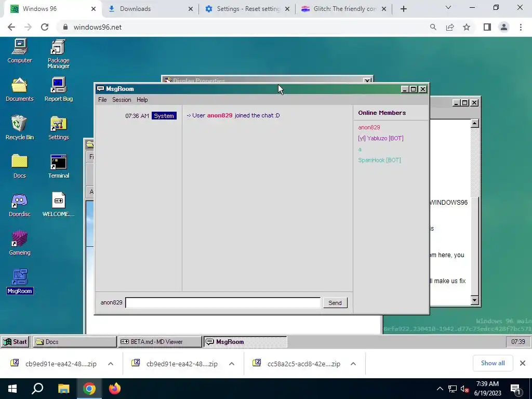Expand options for first cb9ed91e zip download
Viewport: 532px width, 399px height.
111,364
